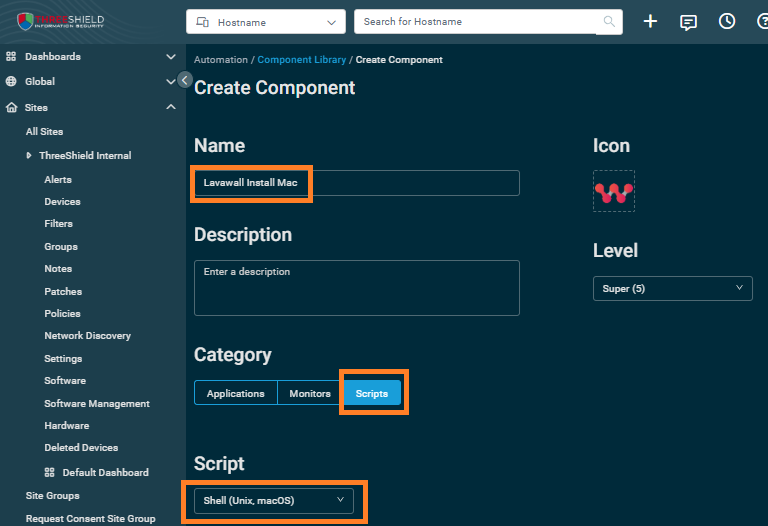Click the search magnifier icon

609,22
